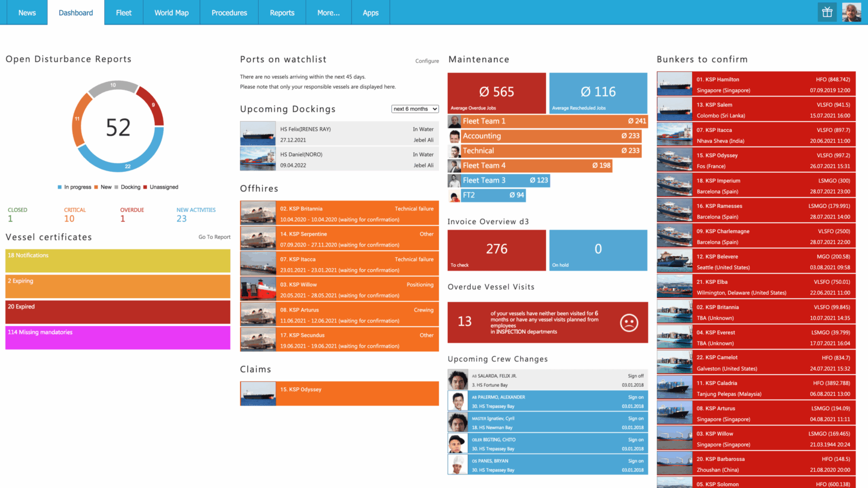Click the Configure link for Ports watchlist
The width and height of the screenshot is (868, 488).
(427, 61)
